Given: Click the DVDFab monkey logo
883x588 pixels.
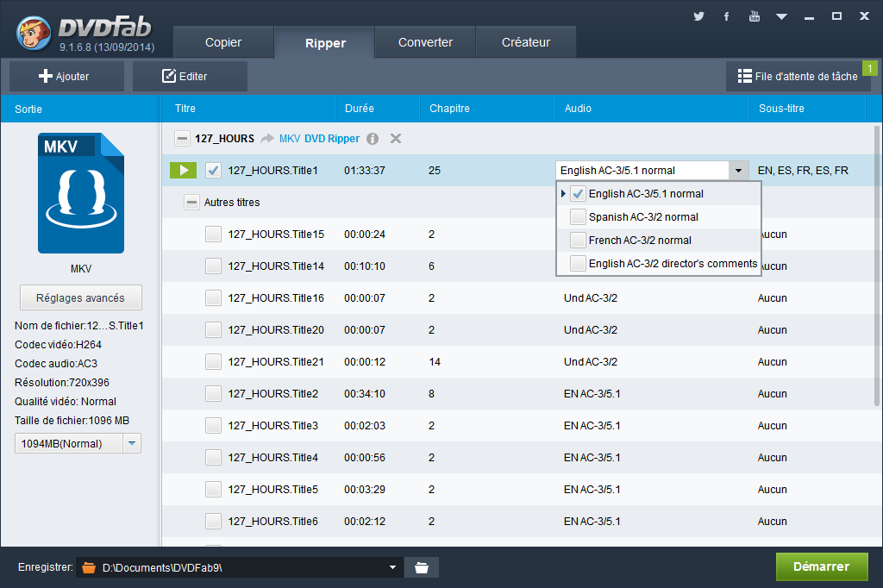Looking at the screenshot, I should click(x=34, y=32).
